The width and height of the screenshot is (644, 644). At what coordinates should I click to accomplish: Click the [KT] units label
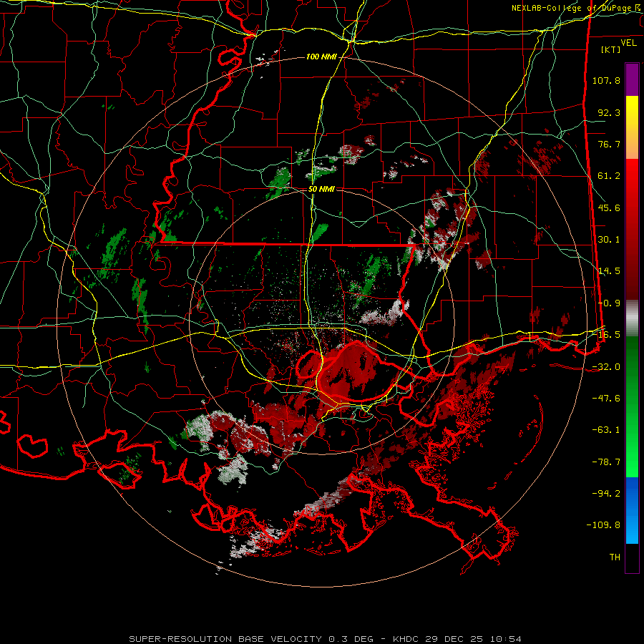coord(611,49)
